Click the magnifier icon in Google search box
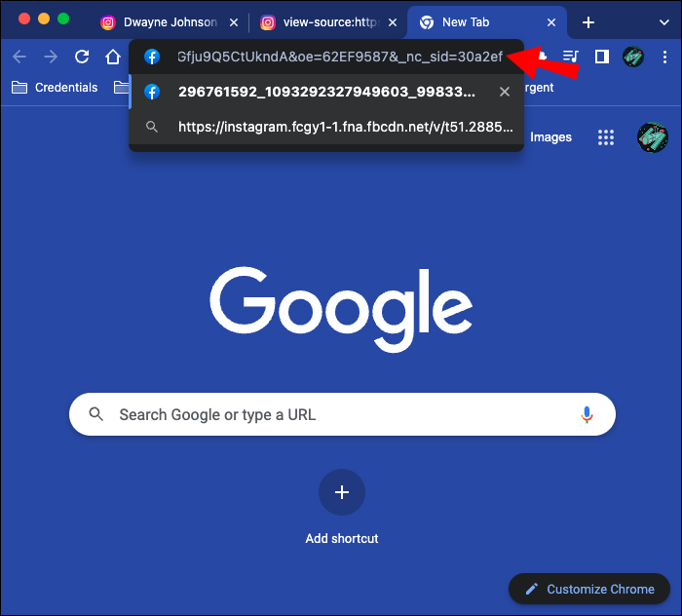682x616 pixels. point(96,414)
